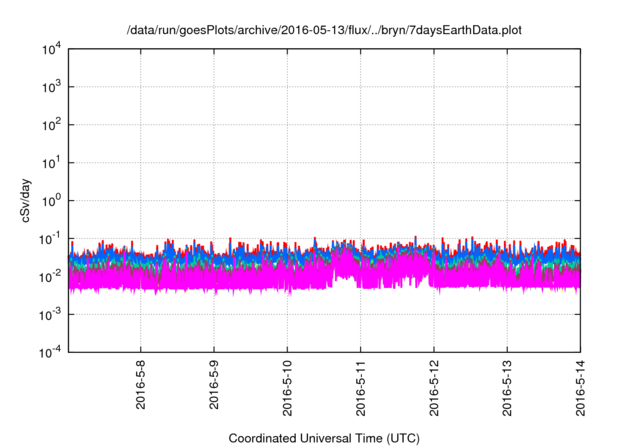Click the 2016-5-11 date tick label
640x448 pixels.
(360, 388)
